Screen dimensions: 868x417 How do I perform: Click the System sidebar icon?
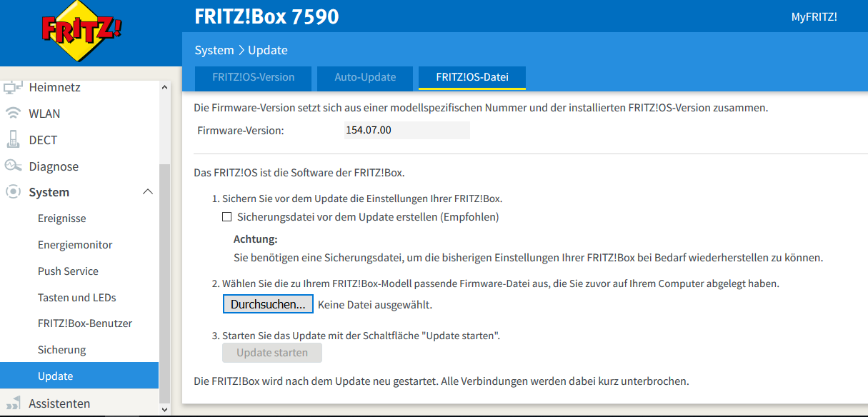tap(13, 192)
